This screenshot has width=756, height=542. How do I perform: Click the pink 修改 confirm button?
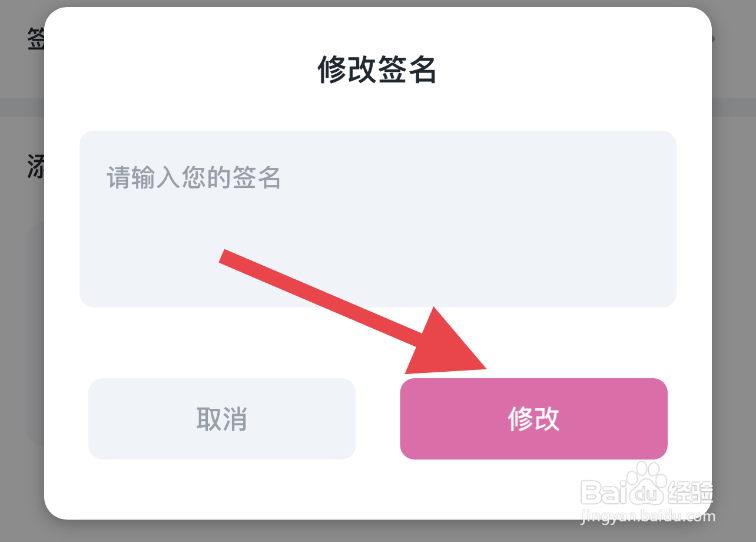[x=533, y=419]
